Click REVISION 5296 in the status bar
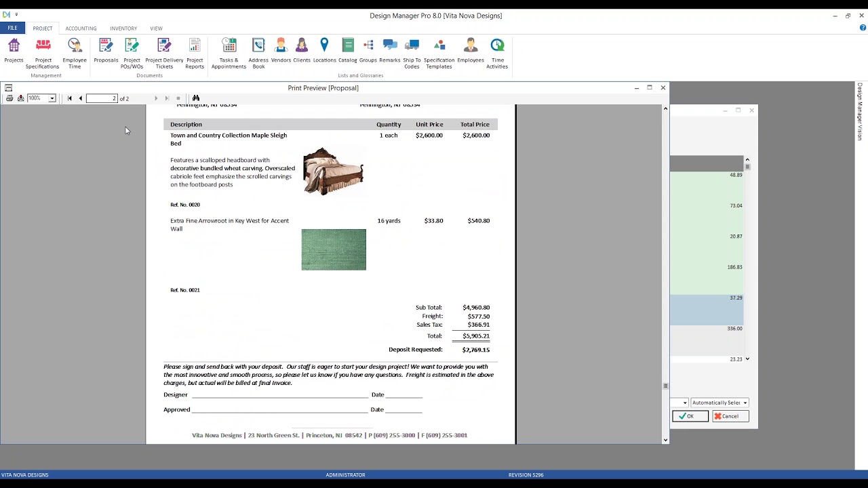The image size is (868, 488). pyautogui.click(x=526, y=475)
